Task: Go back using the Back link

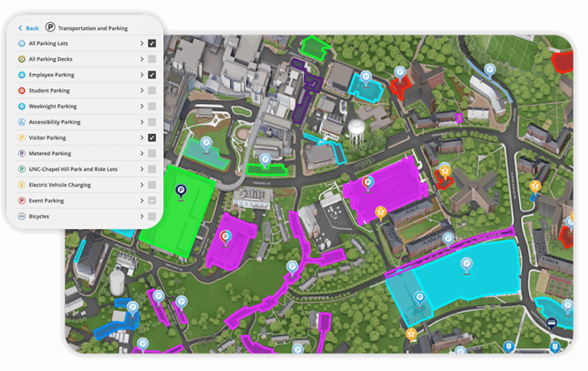Action: [x=28, y=28]
